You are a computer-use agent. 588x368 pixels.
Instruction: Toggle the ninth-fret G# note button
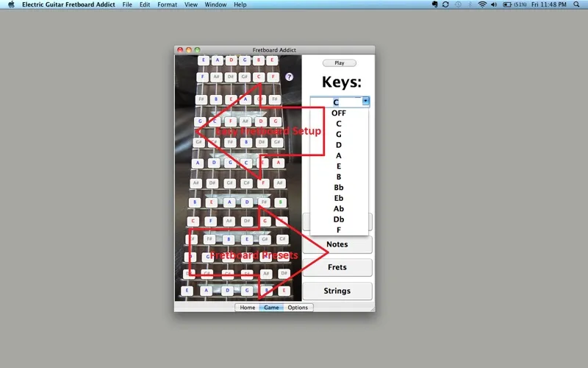[264, 238]
